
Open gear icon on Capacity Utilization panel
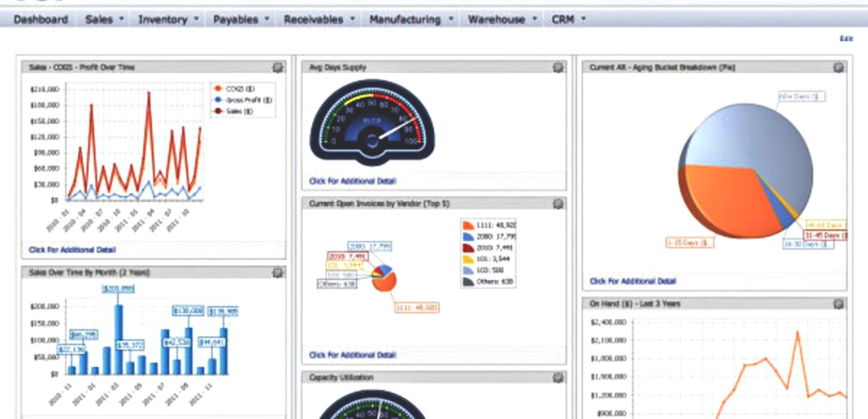point(557,377)
